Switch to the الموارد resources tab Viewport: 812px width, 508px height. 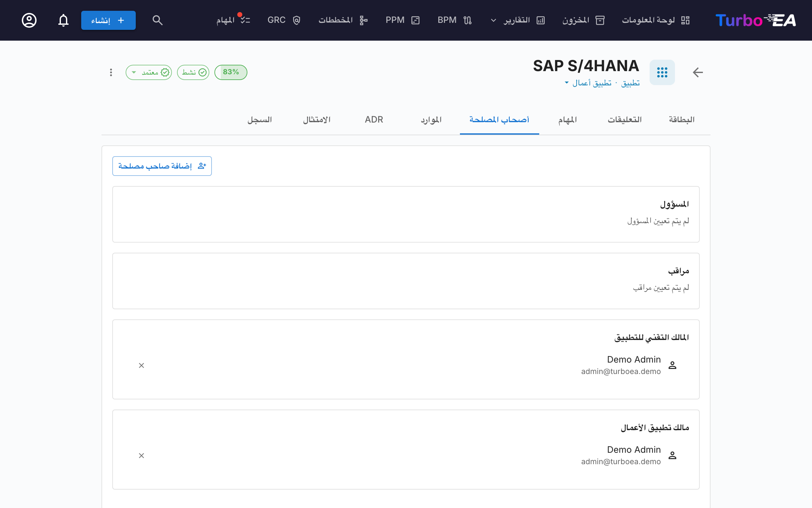point(431,120)
